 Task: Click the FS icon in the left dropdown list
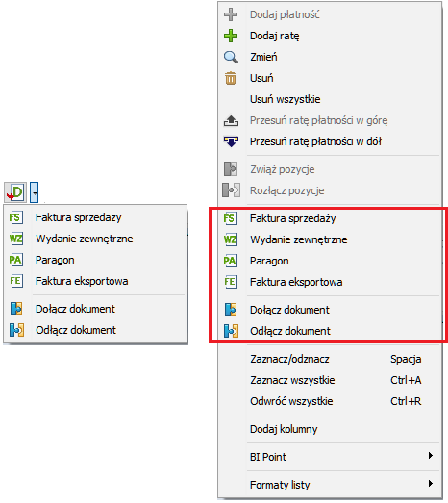[15, 217]
